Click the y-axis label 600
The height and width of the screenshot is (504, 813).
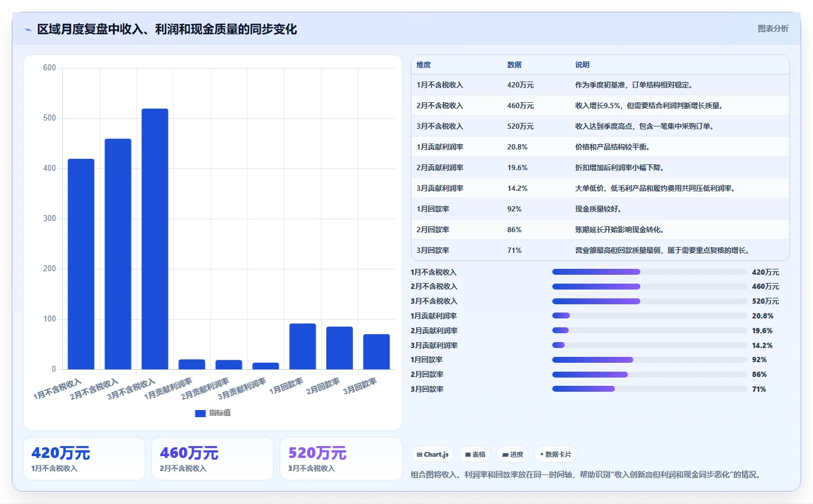(x=50, y=68)
